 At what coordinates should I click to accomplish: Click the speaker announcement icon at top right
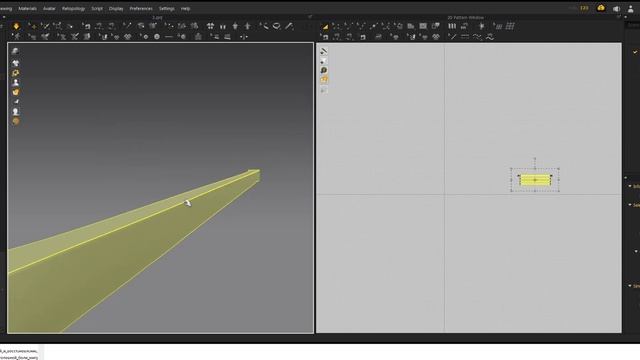[x=616, y=9]
